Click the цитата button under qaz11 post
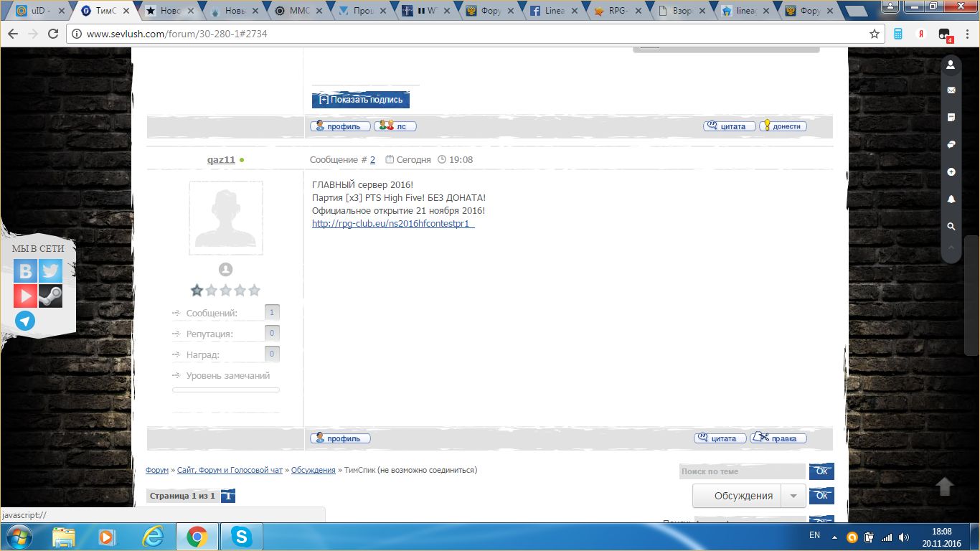This screenshot has height=551, width=980. (x=720, y=438)
